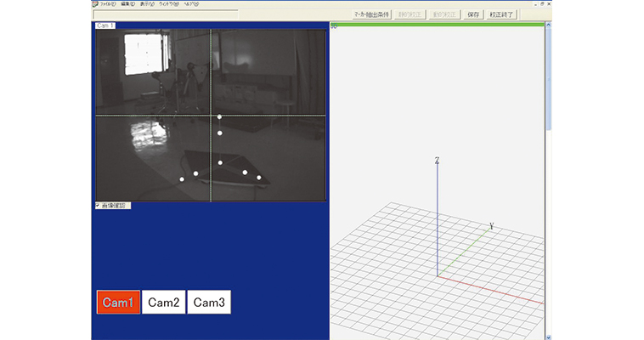
Task: Click the vertical scrollbar on right edge
Action: point(549,170)
